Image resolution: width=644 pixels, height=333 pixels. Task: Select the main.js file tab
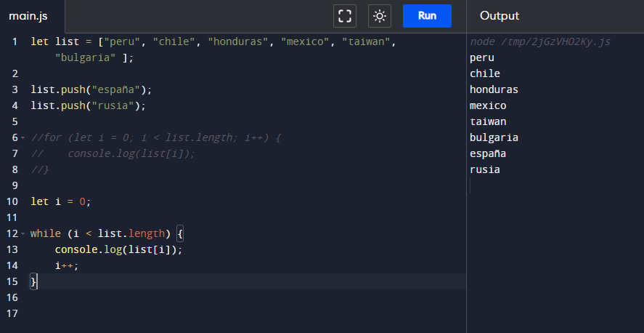[x=28, y=16]
